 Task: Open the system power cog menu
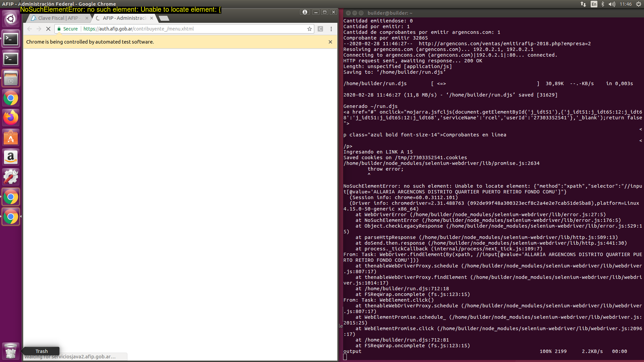639,4
